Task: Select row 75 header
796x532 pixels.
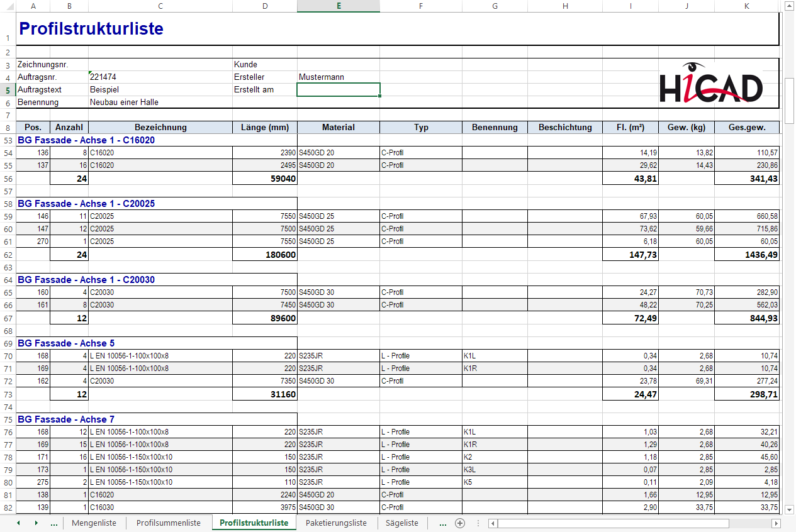Action: coord(8,419)
